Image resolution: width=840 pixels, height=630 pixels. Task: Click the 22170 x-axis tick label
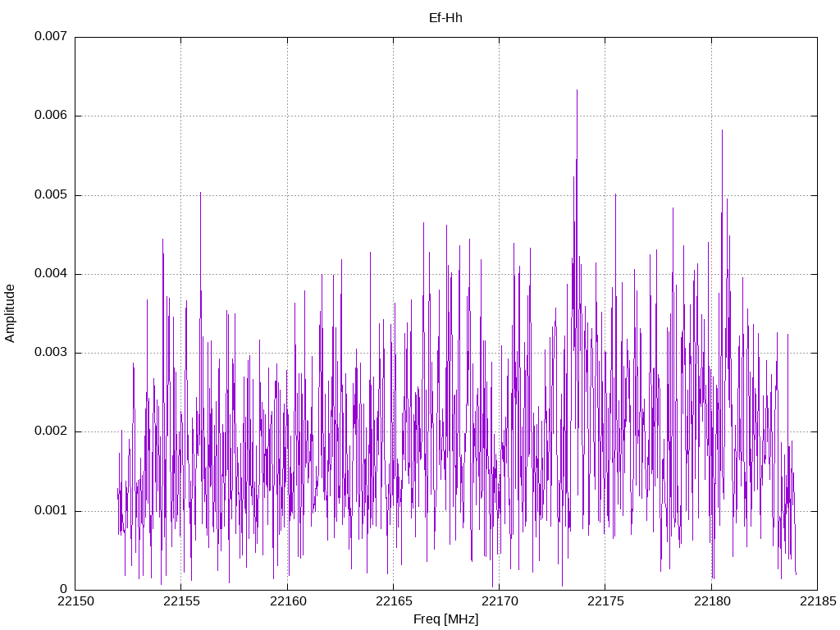click(x=500, y=601)
